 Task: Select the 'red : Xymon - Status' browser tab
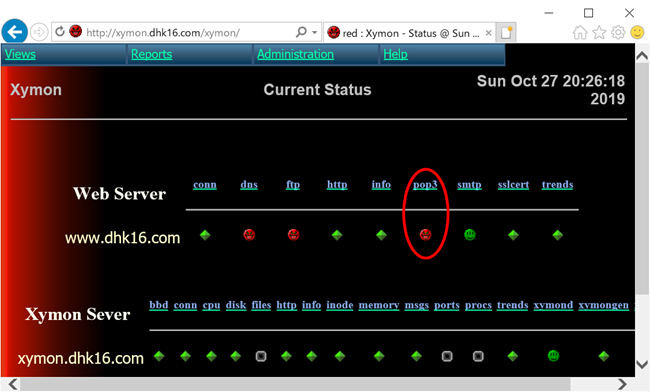[410, 33]
